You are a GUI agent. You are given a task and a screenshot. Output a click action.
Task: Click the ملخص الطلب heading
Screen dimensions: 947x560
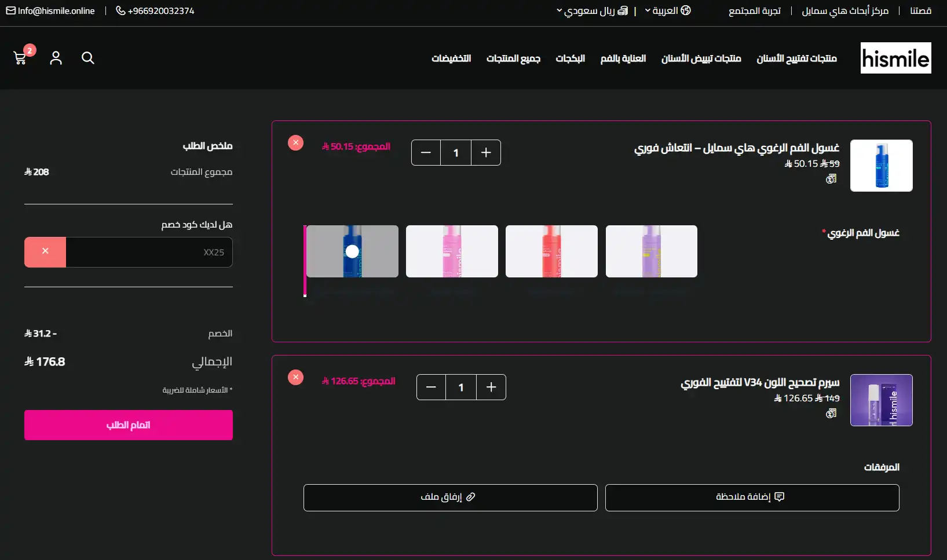(x=208, y=146)
